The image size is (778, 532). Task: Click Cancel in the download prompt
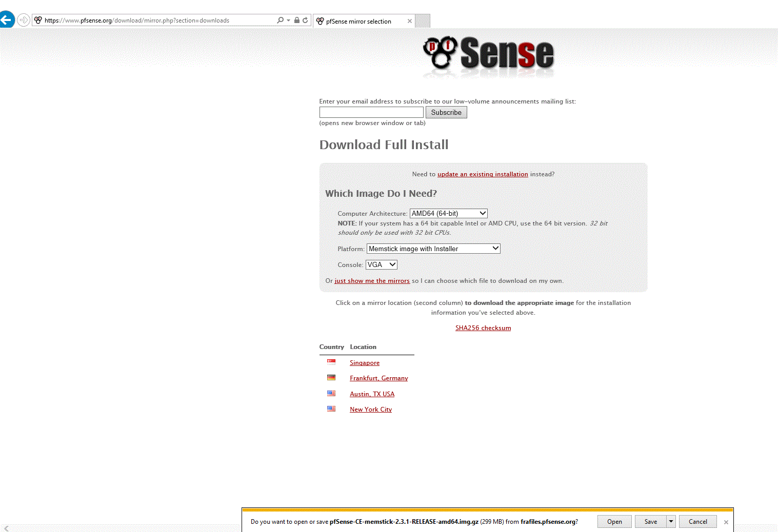point(698,522)
